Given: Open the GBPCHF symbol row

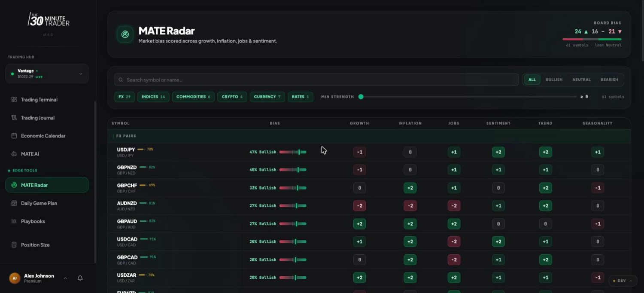Looking at the screenshot, I should tap(369, 188).
